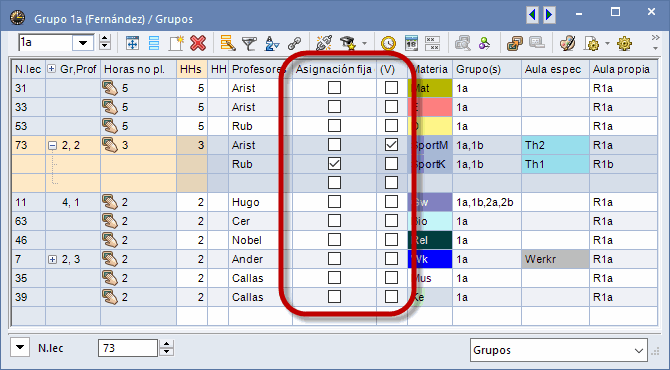Click the yellow gear settings icon

tap(624, 43)
